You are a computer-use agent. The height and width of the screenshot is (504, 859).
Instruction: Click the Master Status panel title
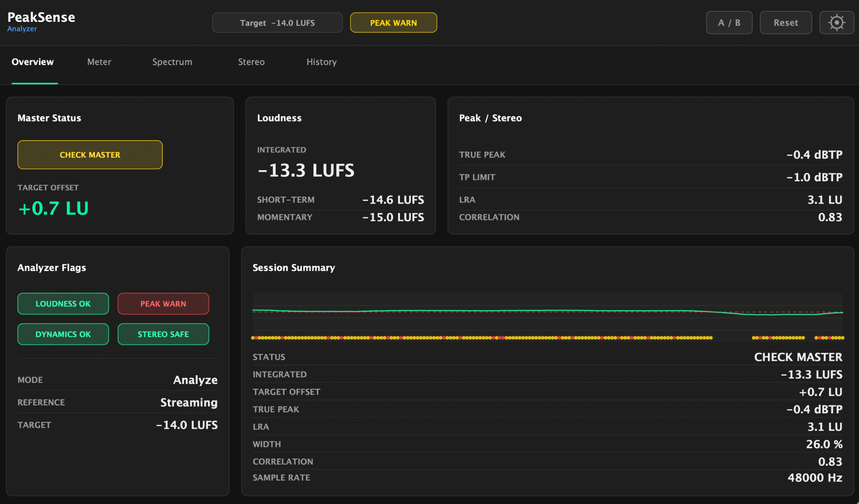[x=50, y=118]
